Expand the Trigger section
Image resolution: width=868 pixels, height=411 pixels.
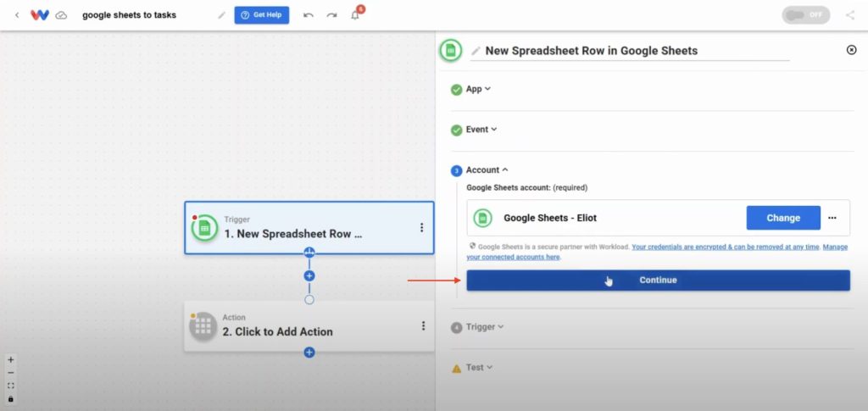pyautogui.click(x=485, y=327)
